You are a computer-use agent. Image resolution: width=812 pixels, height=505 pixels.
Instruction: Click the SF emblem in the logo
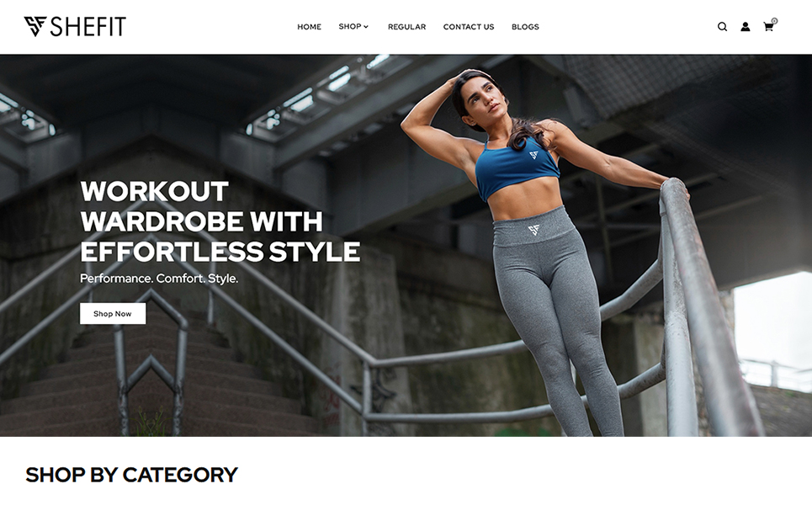tap(35, 26)
